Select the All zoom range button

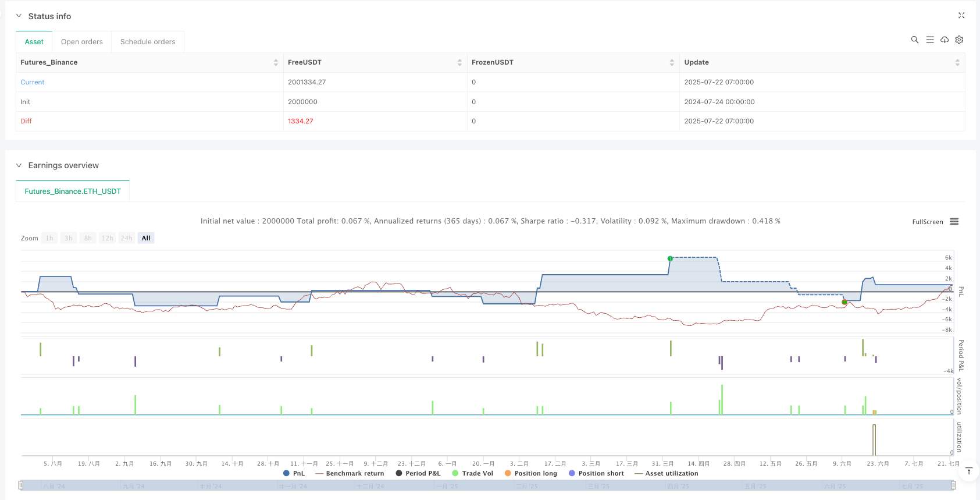[x=146, y=238]
